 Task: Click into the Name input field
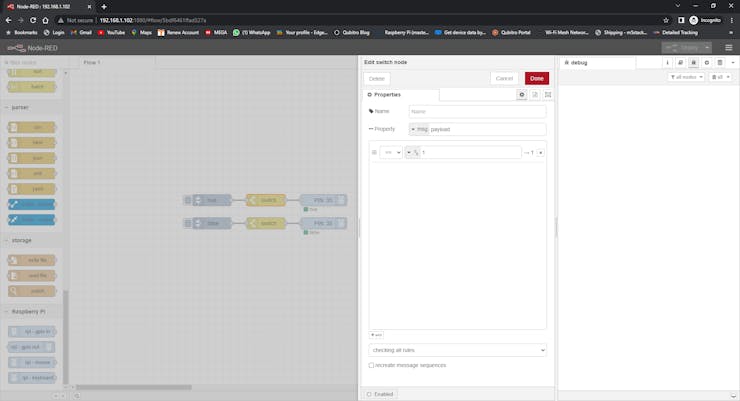point(476,112)
